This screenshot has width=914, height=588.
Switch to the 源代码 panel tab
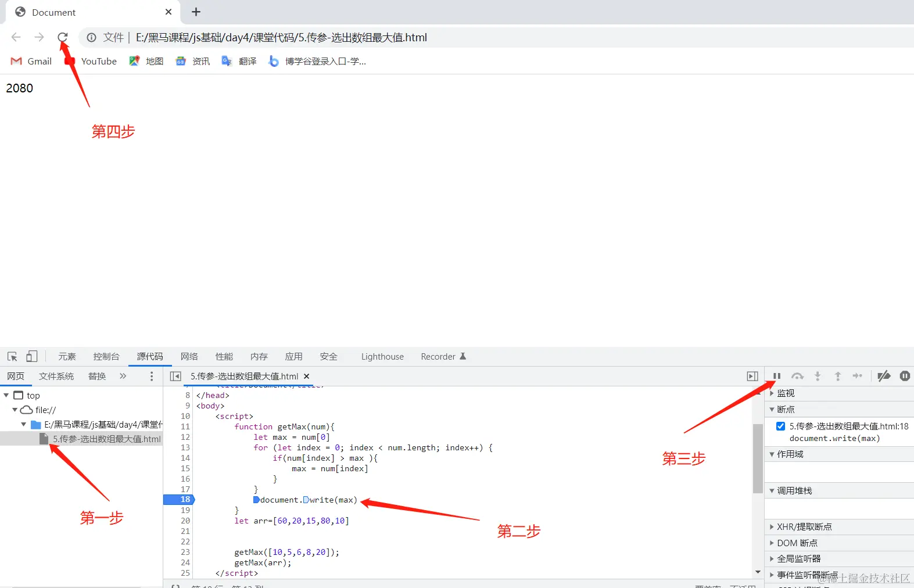pos(150,357)
